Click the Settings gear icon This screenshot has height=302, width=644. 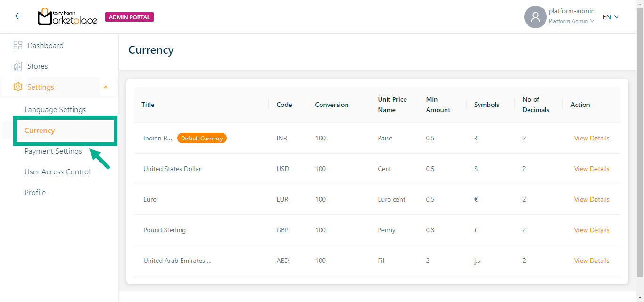click(18, 87)
